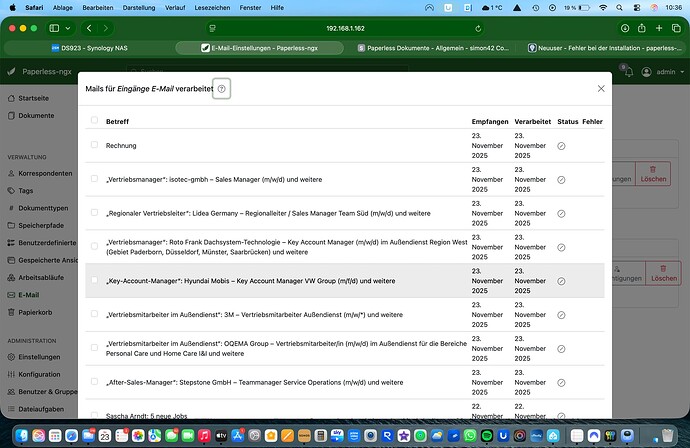Open the admin user dropdown
This screenshot has width=690, height=448.
click(663, 72)
